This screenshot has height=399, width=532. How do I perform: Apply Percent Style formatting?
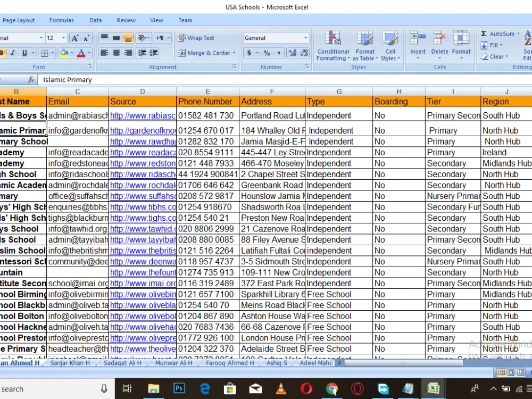(266, 53)
